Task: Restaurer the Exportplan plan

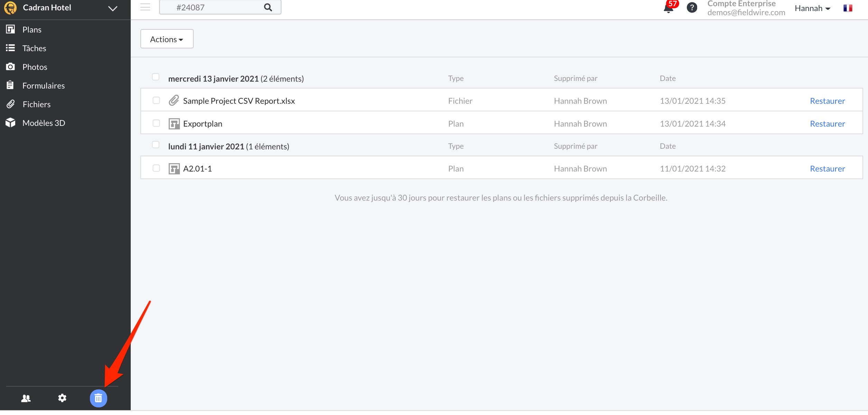Action: (x=827, y=124)
